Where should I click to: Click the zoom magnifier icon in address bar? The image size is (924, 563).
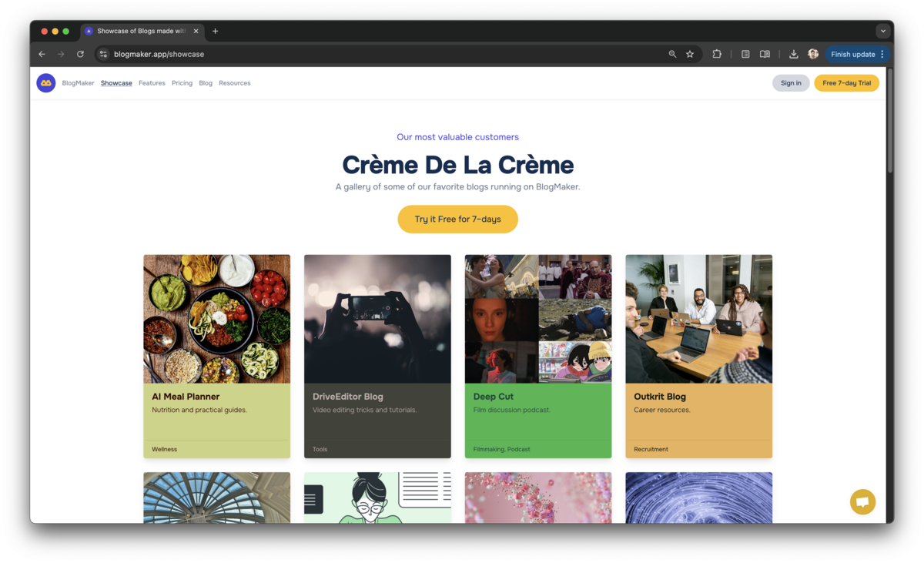point(672,55)
